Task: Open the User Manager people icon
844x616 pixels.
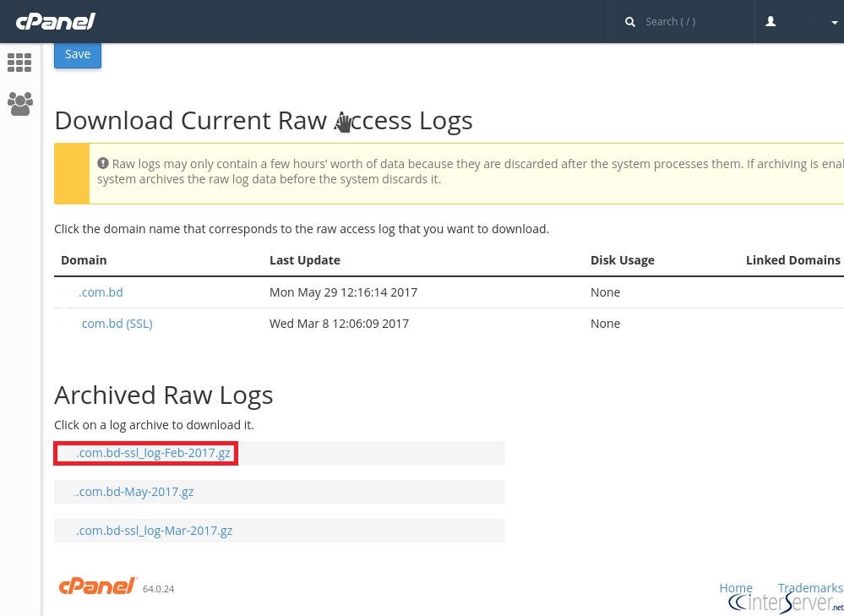Action: click(20, 103)
